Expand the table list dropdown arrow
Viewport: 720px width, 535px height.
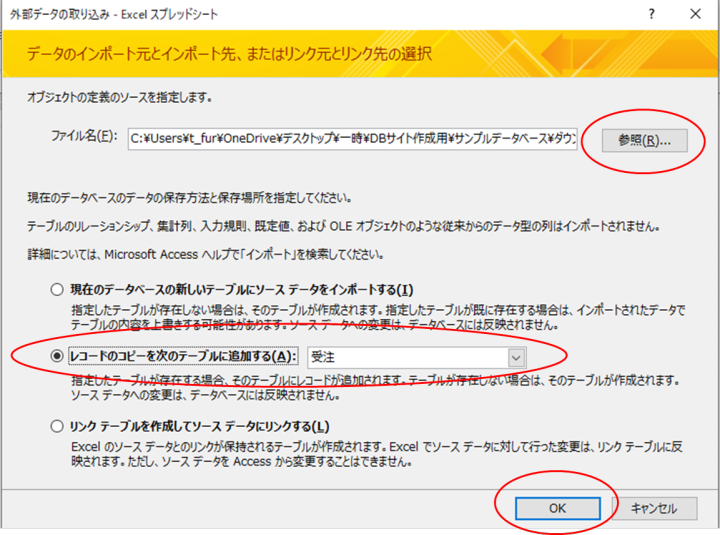coord(516,357)
